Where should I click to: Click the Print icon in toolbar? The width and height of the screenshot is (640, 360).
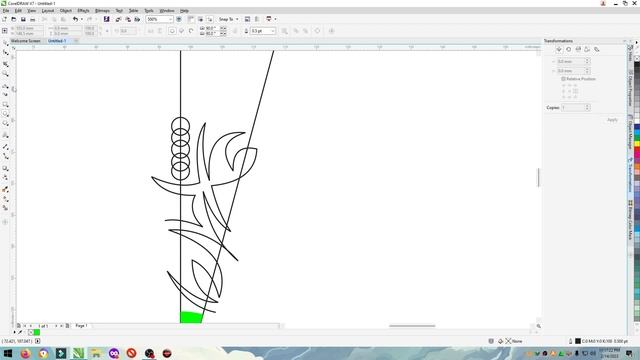pyautogui.click(x=33, y=19)
